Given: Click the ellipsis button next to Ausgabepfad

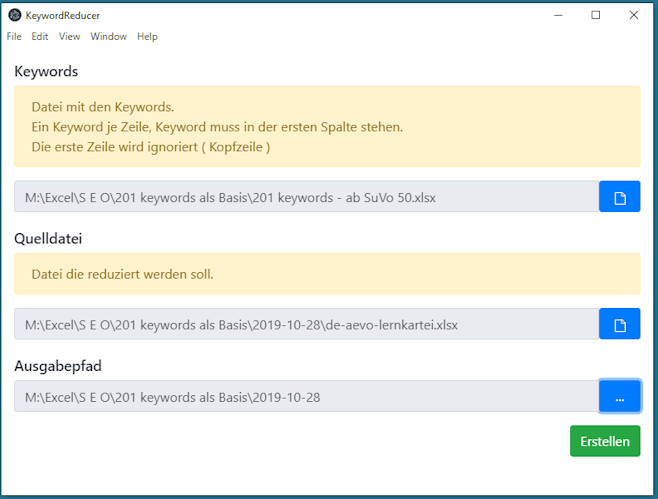Looking at the screenshot, I should coord(619,397).
